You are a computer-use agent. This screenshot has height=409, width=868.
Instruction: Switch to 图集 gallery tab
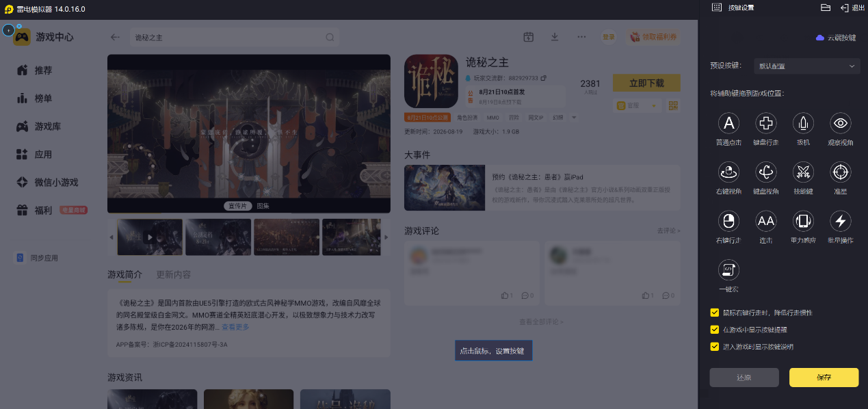[x=263, y=206]
